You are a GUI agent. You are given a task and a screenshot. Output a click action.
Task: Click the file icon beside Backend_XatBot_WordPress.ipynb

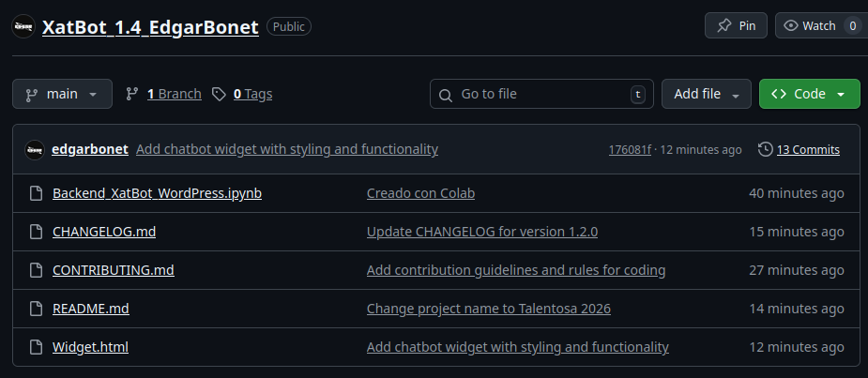point(36,193)
